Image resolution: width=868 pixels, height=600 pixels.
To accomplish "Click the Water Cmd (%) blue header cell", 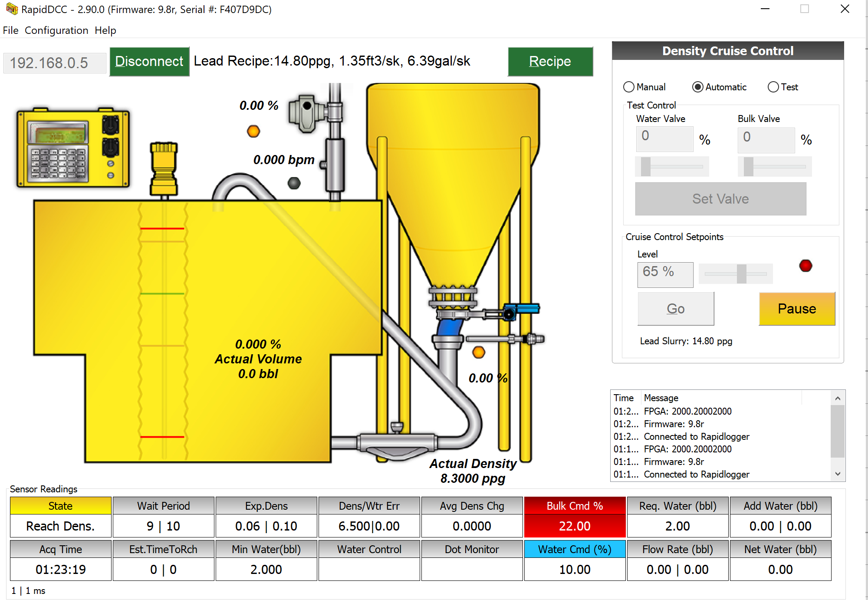I will tap(575, 549).
